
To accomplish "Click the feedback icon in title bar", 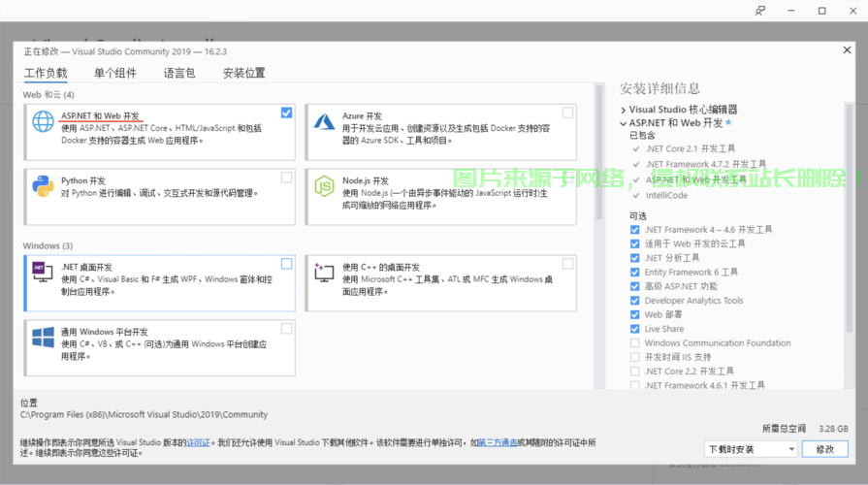I will (x=760, y=11).
